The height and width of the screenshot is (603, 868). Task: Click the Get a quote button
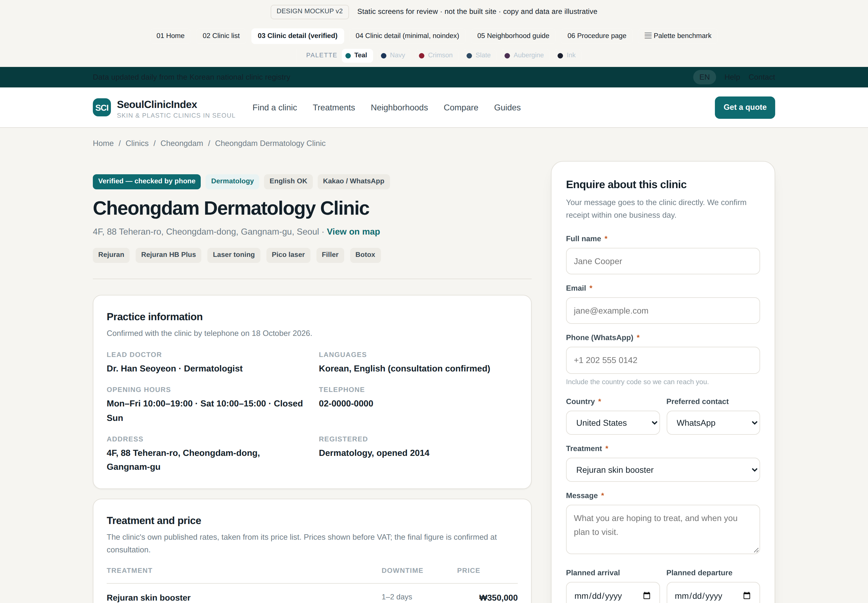744,107
